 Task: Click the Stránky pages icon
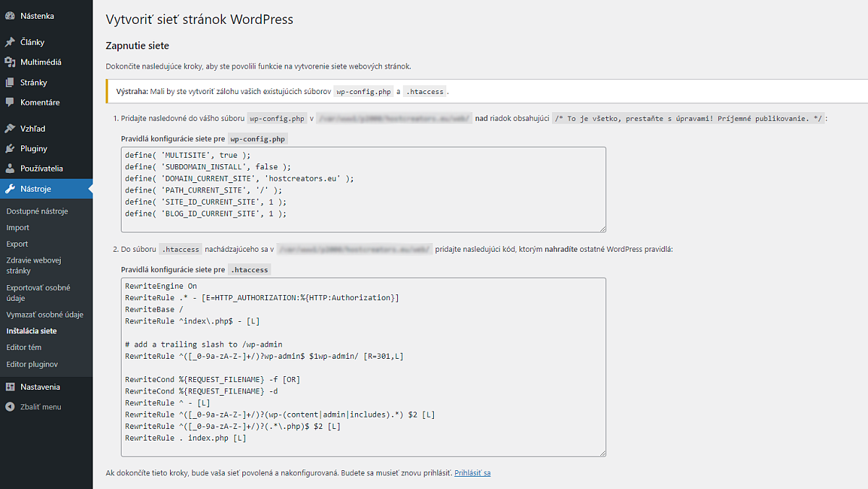[x=10, y=82]
